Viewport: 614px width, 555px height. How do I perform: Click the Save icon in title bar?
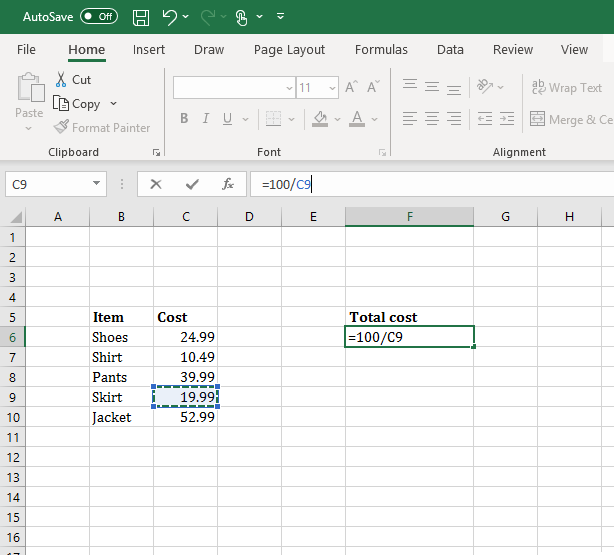click(x=141, y=17)
